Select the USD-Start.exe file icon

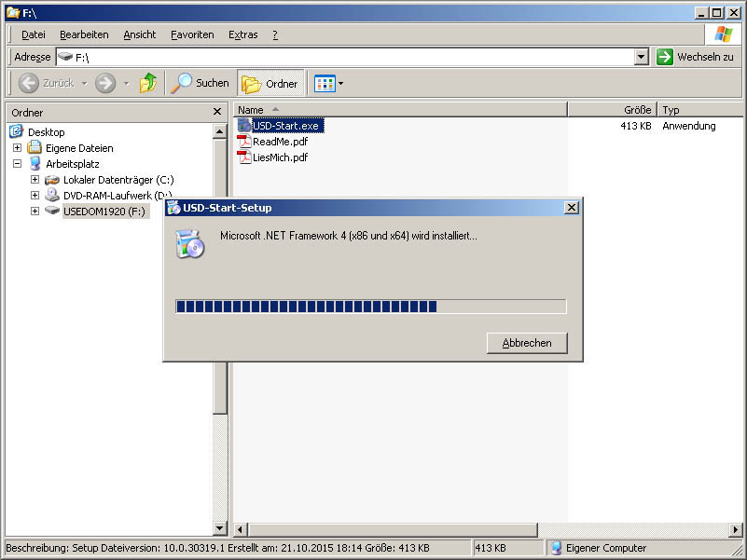pos(244,126)
